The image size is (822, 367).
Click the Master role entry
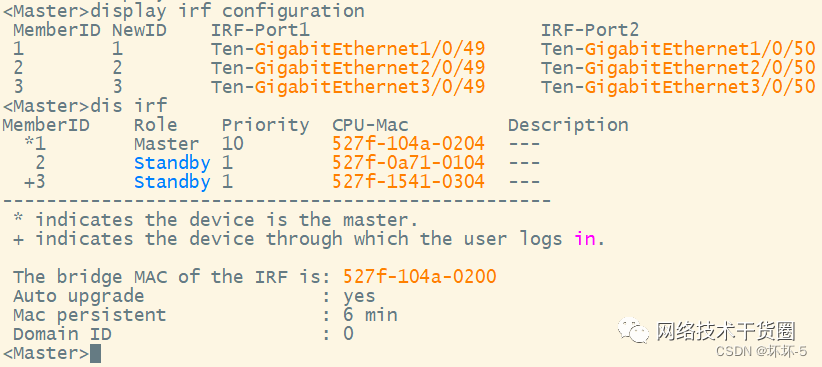(x=166, y=144)
